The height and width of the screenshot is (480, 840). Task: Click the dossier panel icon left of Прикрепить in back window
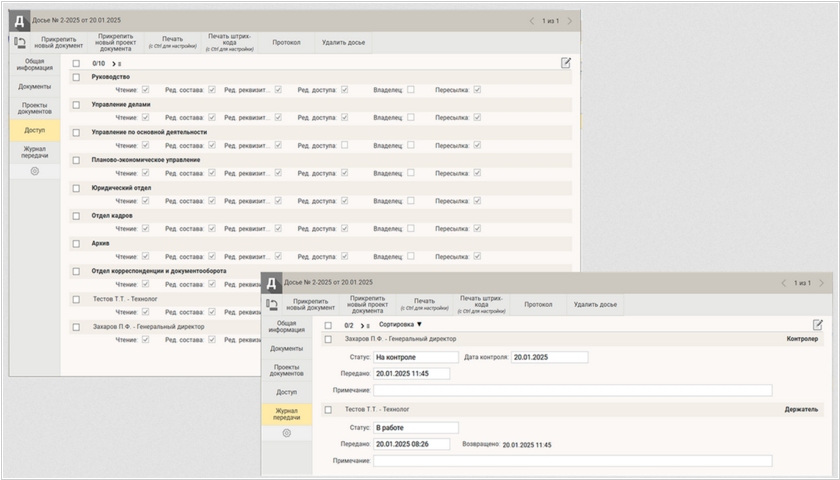(20, 43)
